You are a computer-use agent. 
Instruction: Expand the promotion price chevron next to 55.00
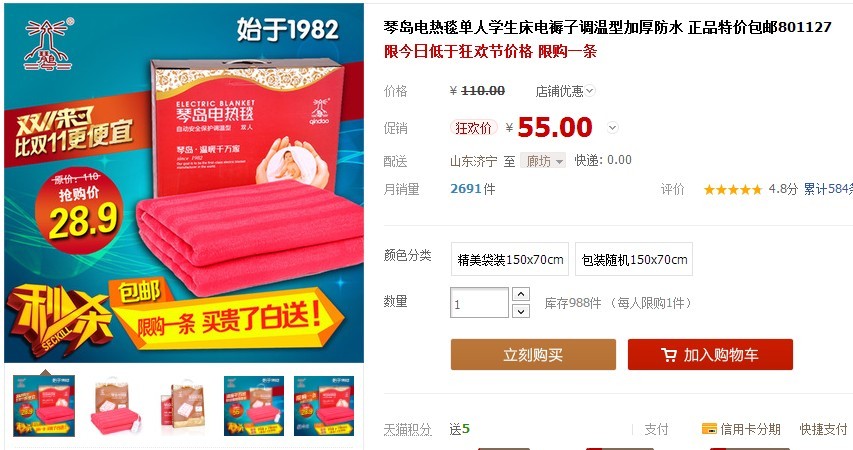(x=613, y=128)
